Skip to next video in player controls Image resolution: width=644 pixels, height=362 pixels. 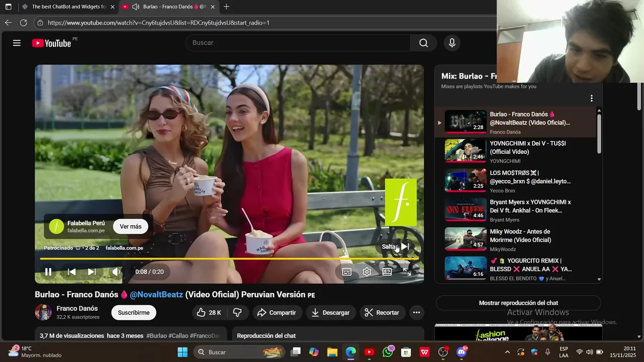92,271
